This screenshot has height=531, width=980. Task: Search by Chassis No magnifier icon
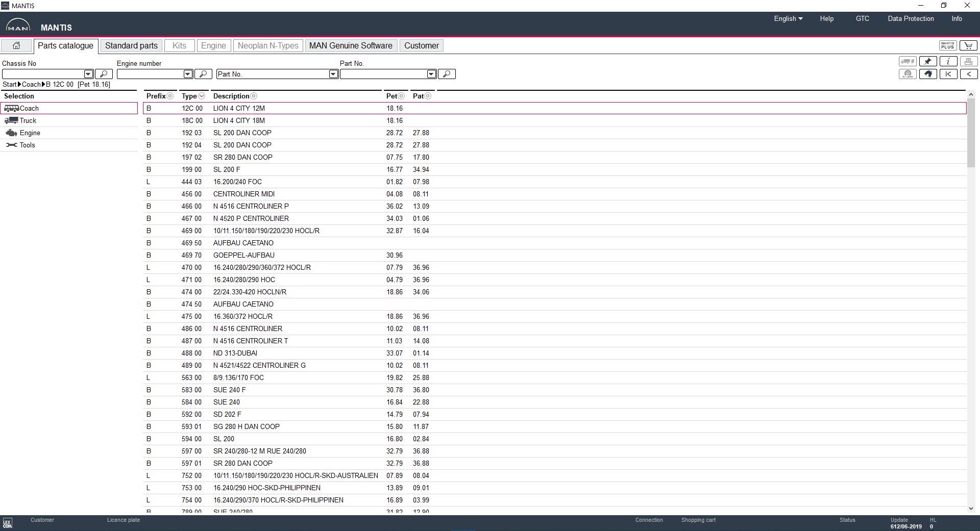[104, 74]
